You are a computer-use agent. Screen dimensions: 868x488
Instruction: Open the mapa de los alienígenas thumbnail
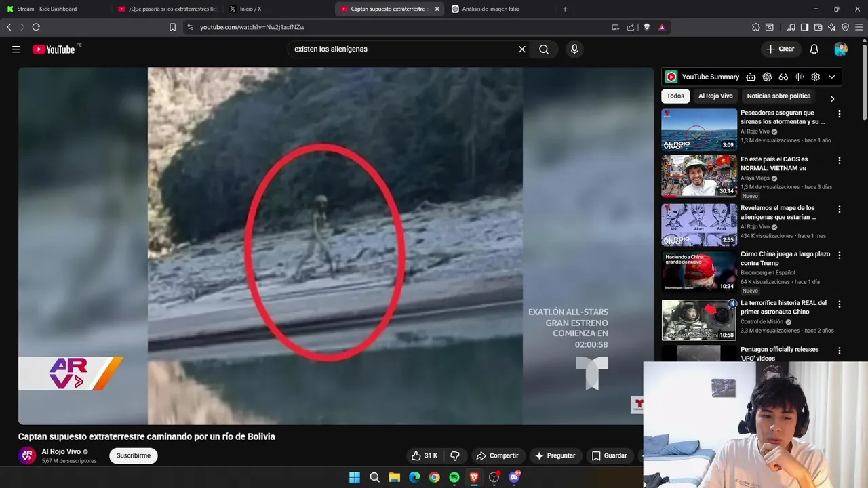click(x=699, y=224)
